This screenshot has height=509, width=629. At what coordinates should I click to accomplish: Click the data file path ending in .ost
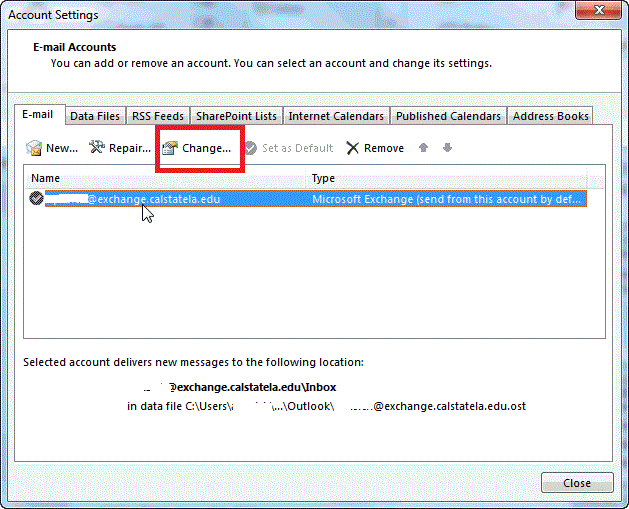tap(326, 406)
